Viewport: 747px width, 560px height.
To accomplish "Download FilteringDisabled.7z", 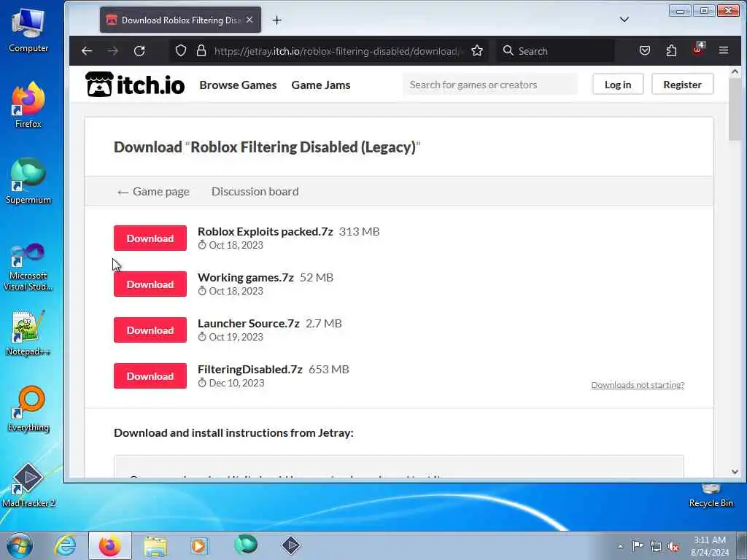I will click(x=150, y=376).
